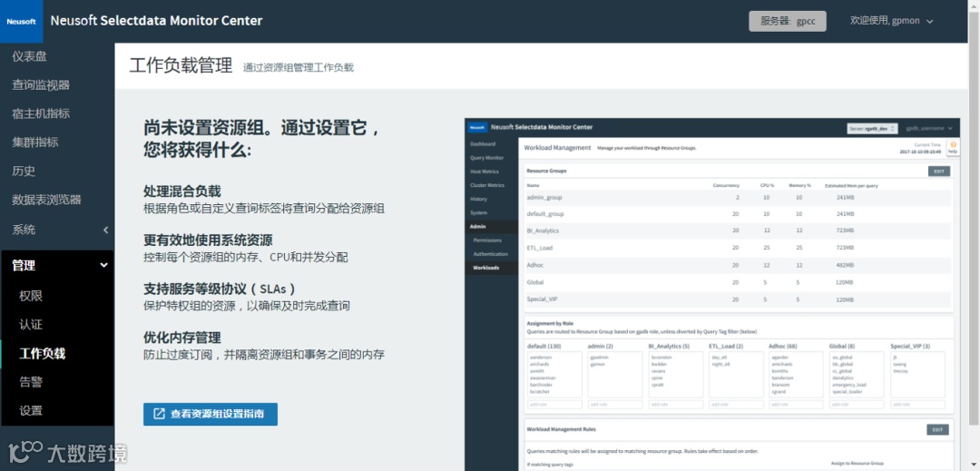Expand the 系统 sidebar section arrow
The width and height of the screenshot is (980, 471).
click(x=105, y=230)
